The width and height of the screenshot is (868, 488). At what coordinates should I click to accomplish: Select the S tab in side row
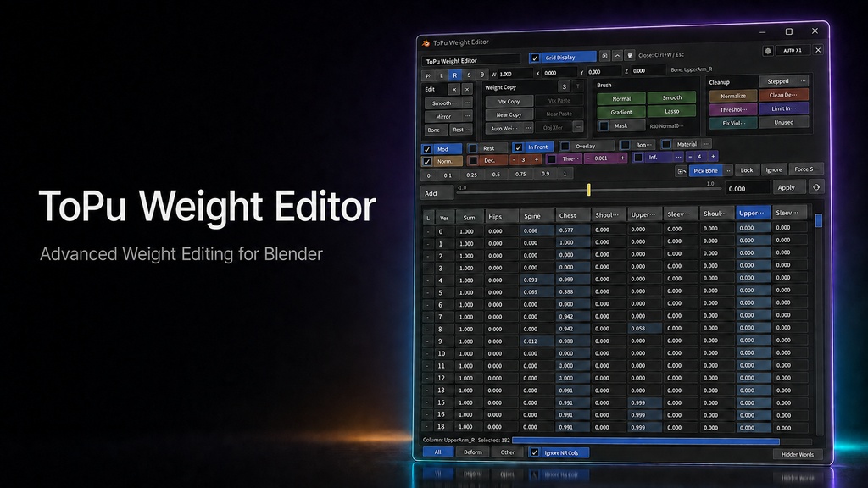click(x=469, y=75)
